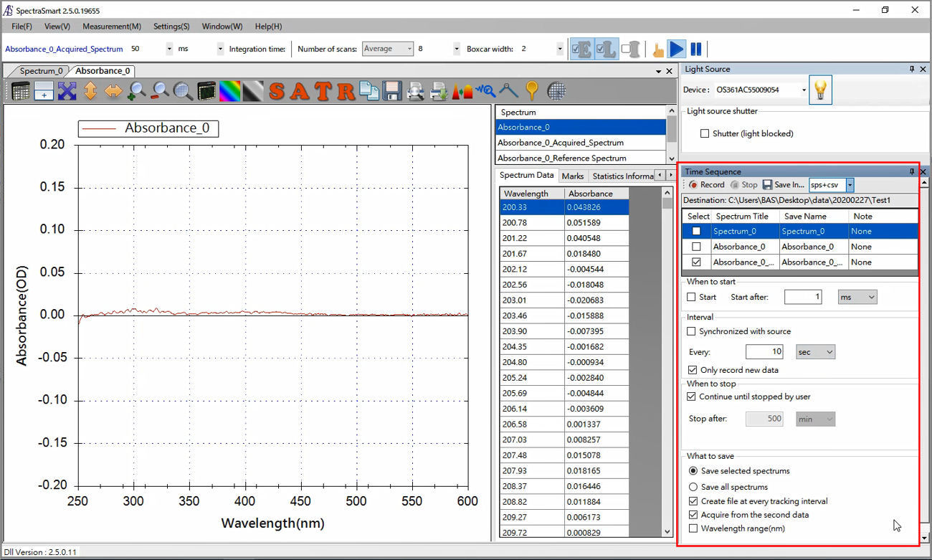Switch to A absorbance mode icon
Viewport: 932px width, 560px height.
tap(300, 91)
